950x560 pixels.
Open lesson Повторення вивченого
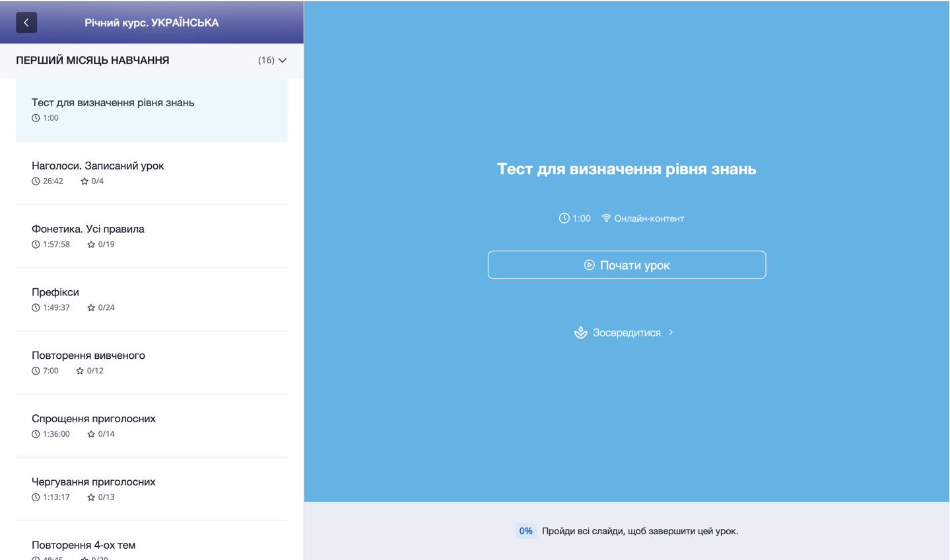tap(152, 363)
